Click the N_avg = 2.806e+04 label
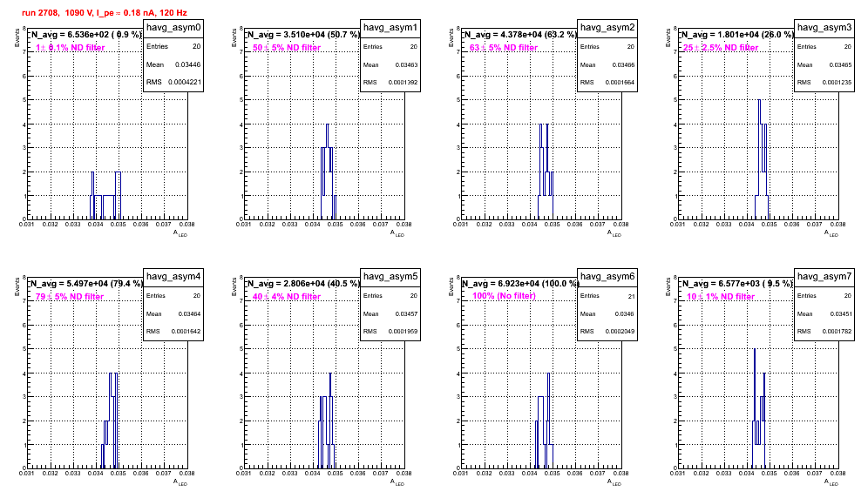Screen dimensions: 868x498 [303, 283]
